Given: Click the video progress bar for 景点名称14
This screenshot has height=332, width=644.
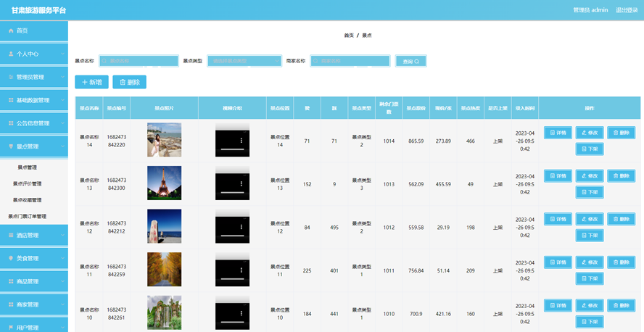Looking at the screenshot, I should click(x=232, y=150).
